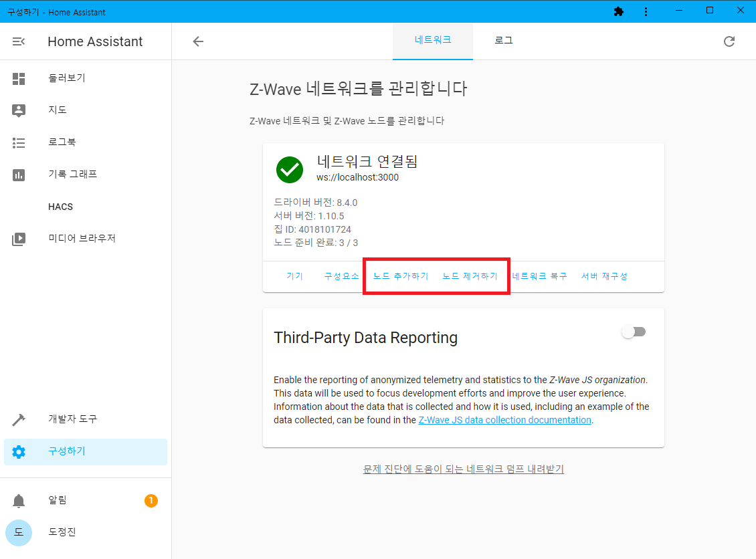The height and width of the screenshot is (559, 756).
Task: Click the 로그북 list icon
Action: [18, 142]
